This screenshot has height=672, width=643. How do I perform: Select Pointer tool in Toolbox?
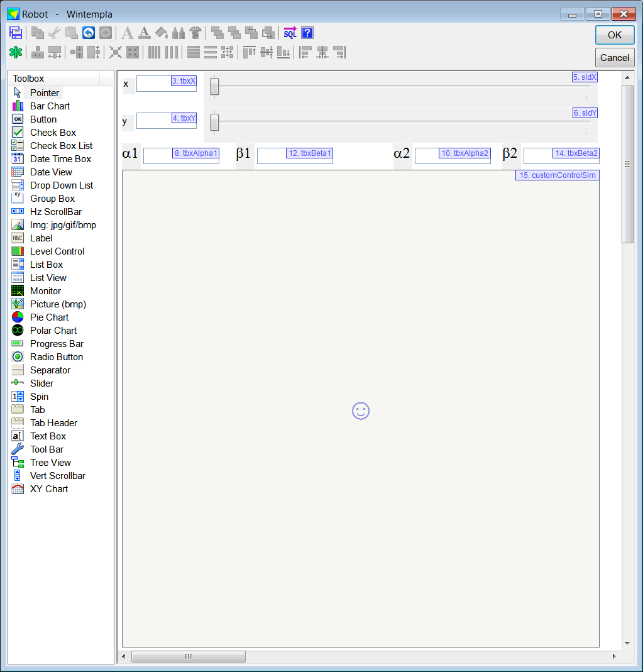click(37, 92)
